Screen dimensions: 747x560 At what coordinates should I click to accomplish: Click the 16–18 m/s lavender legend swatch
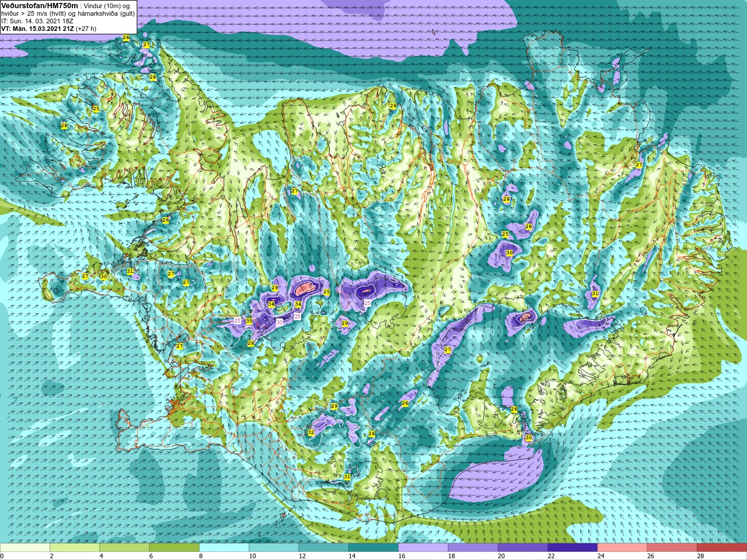pyautogui.click(x=423, y=548)
